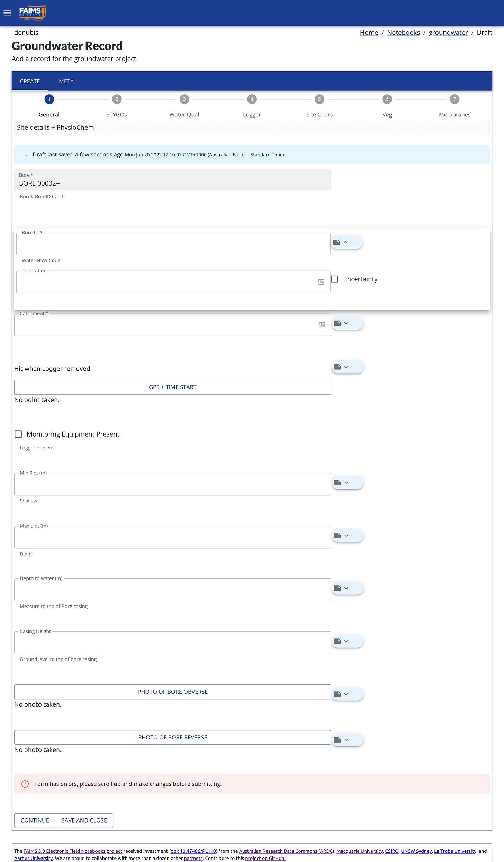Screen dimensions: 504x862
Task: Open the groundwater breadcrumb link
Action: (448, 32)
